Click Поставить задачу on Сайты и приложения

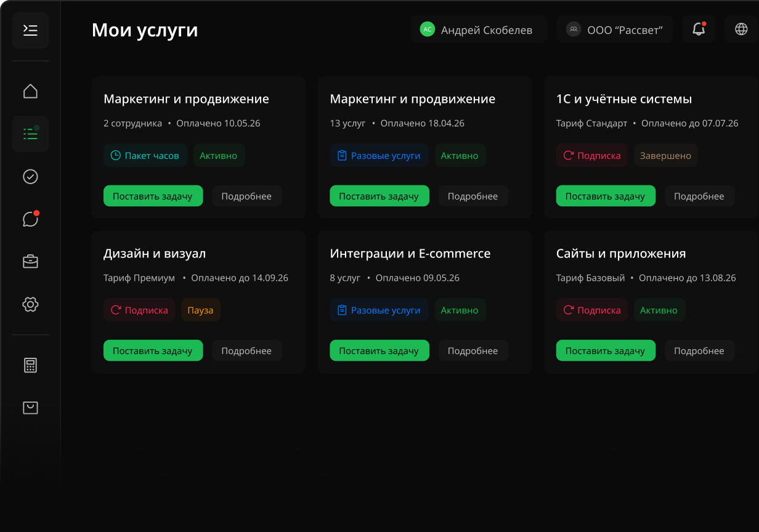[606, 350]
